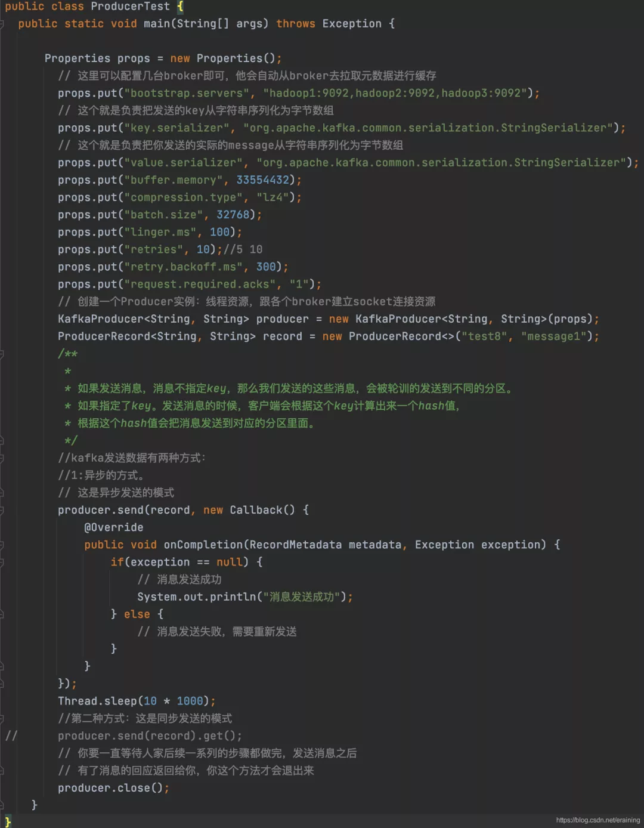
Task: Click the "batch.size" key
Action: pos(163,214)
